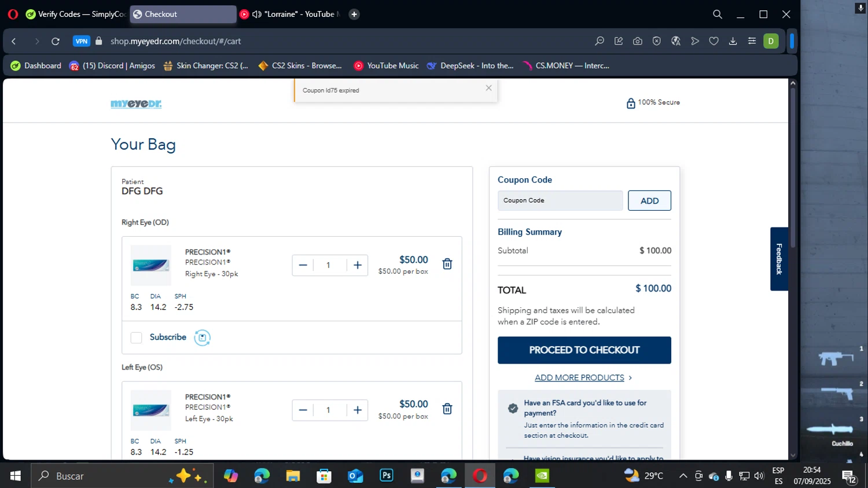Open the Feedback side tab

779,259
